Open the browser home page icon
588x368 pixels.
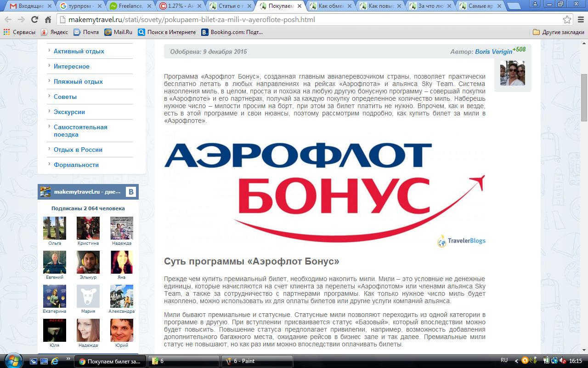48,20
